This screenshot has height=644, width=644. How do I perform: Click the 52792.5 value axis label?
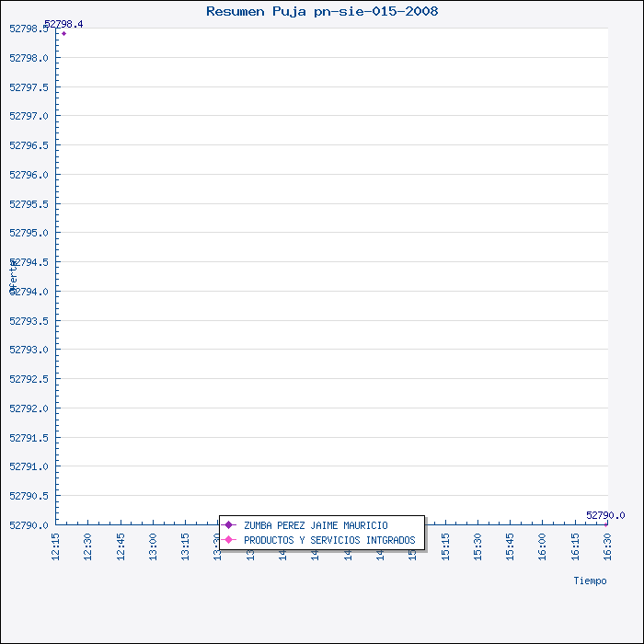coord(29,379)
